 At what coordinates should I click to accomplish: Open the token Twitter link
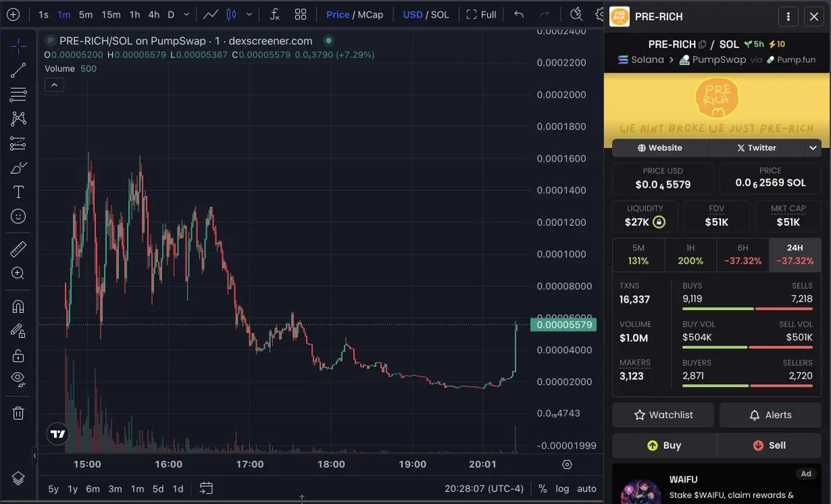756,147
